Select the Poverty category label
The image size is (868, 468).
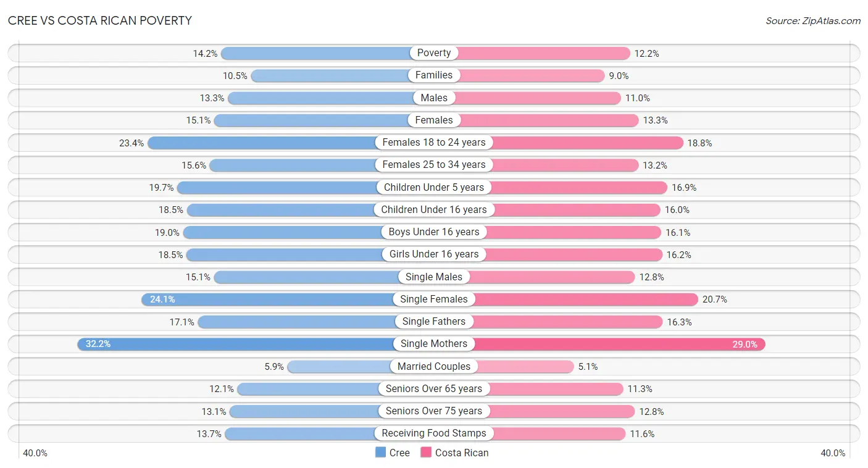pos(434,53)
